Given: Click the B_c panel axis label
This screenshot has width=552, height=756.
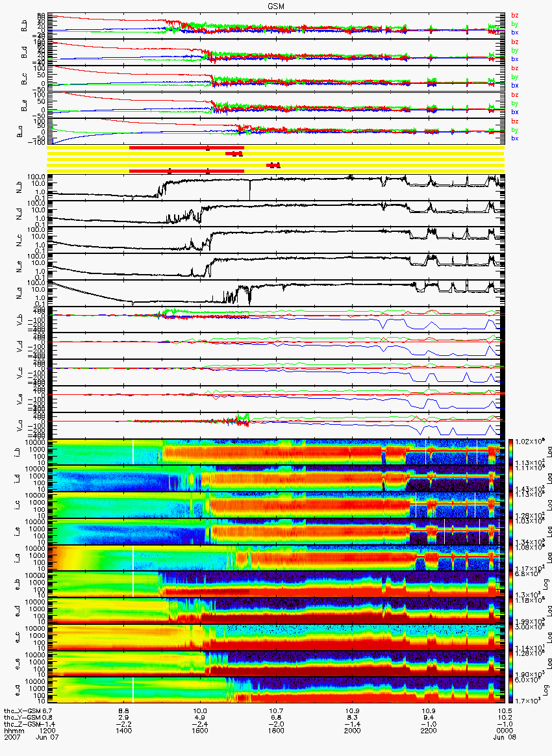Looking at the screenshot, I should (x=23, y=79).
